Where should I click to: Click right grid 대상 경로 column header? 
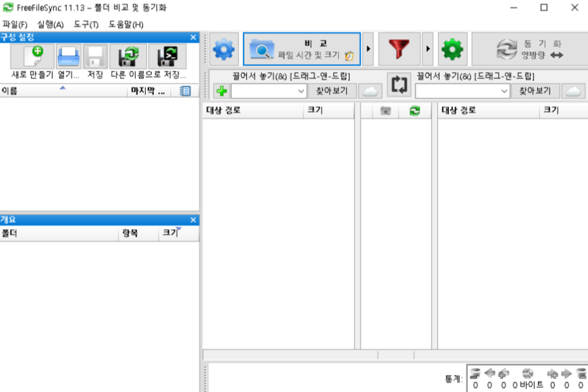(489, 111)
